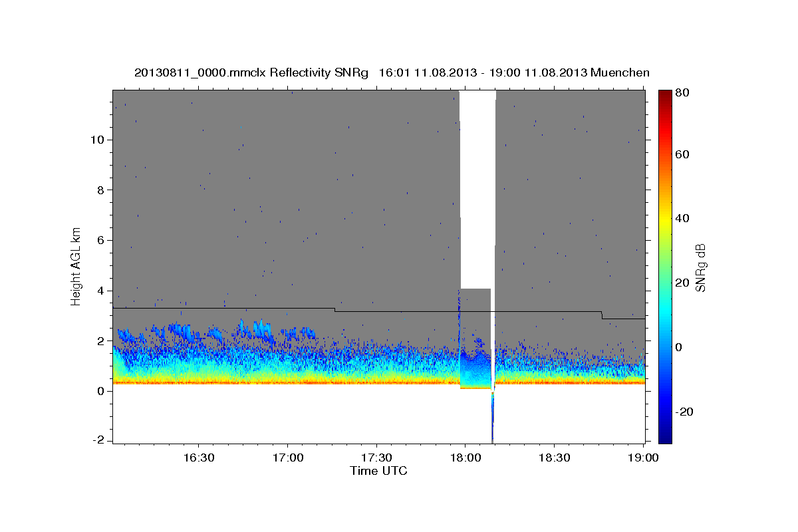Click the plot title text
This screenshot has height=532, width=798.
coord(392,72)
